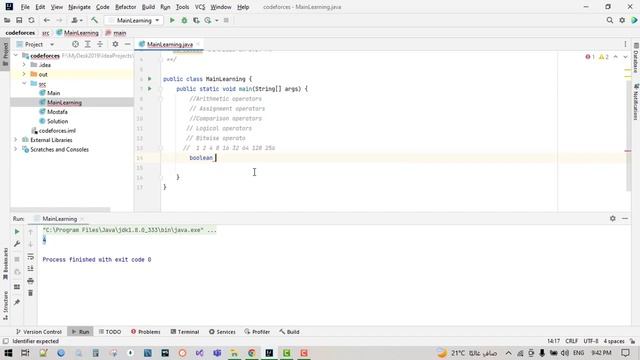
Task: Open IDE settings gear at top right
Action: [622, 20]
